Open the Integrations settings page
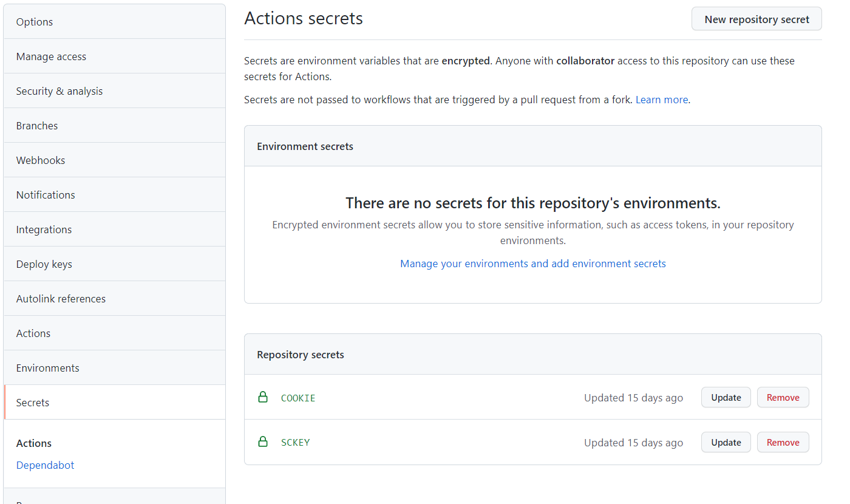850x504 pixels. point(44,229)
